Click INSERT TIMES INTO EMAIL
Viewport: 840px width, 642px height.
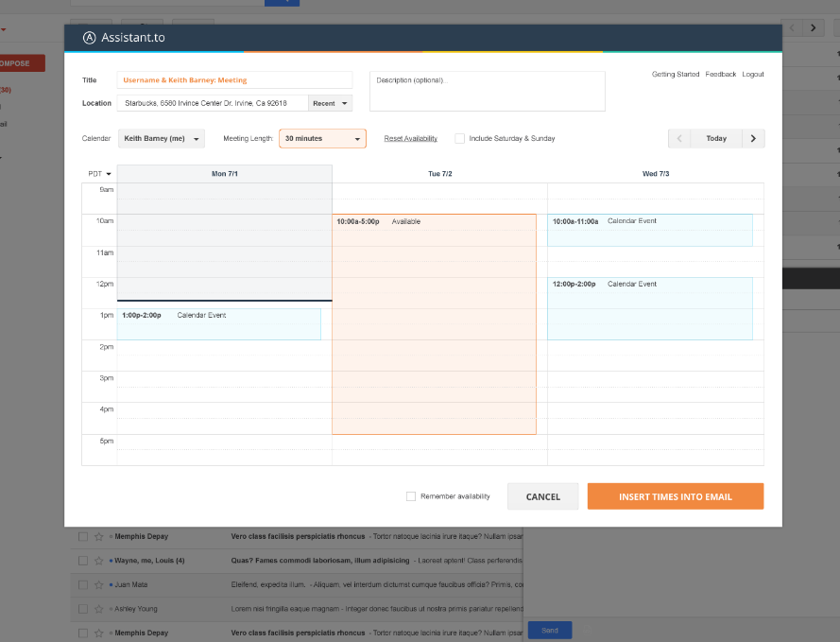676,496
